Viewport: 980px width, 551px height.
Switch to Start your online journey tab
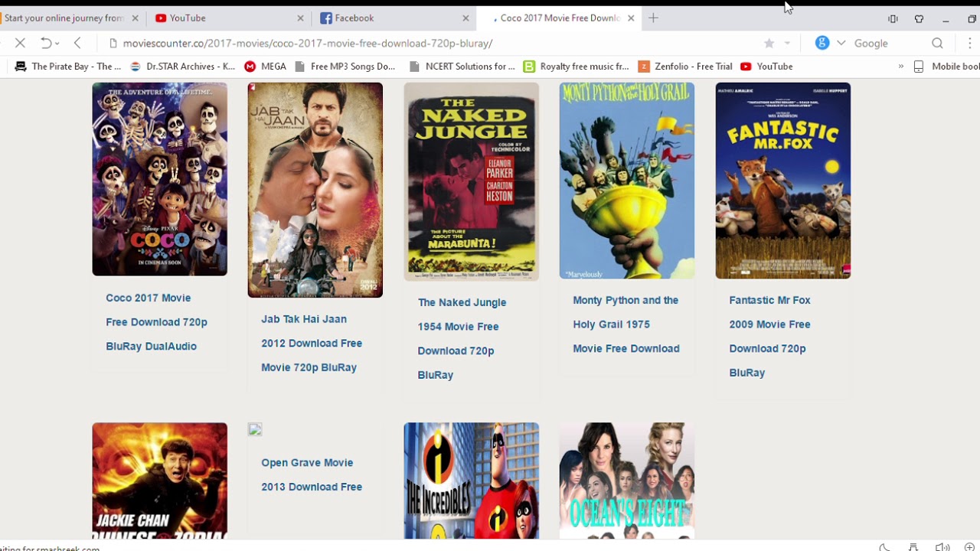tap(64, 18)
